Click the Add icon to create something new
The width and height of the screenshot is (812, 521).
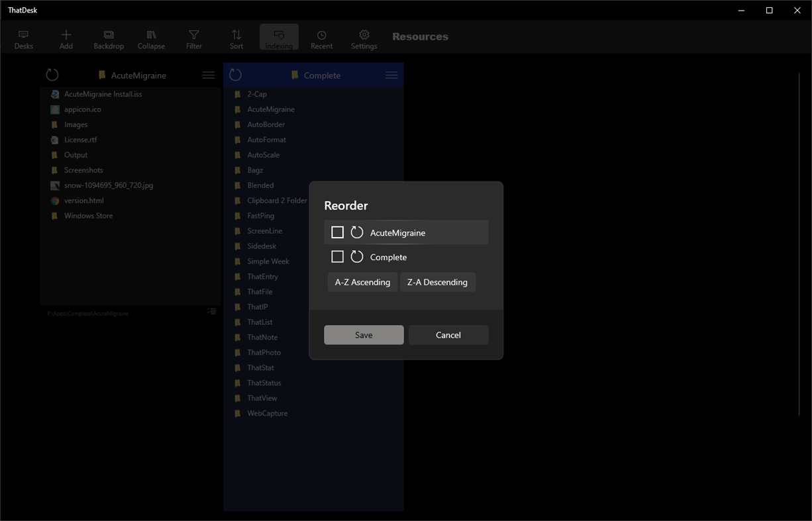tap(66, 38)
